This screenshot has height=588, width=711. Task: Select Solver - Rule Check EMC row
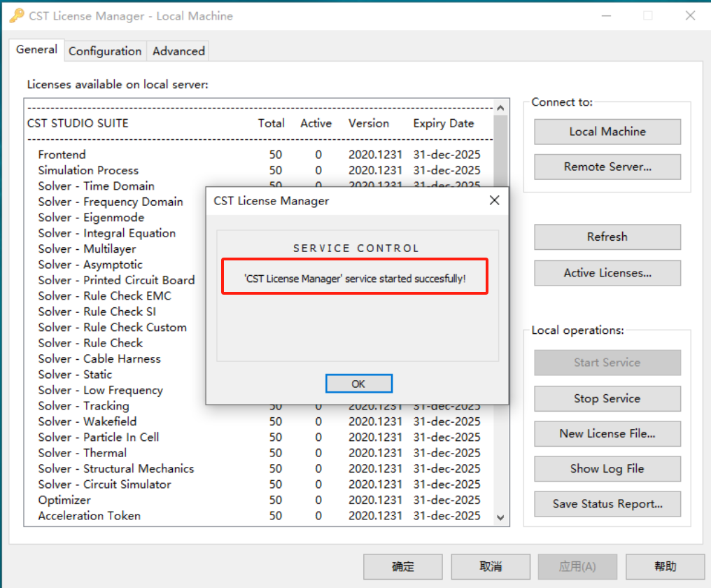tap(105, 296)
